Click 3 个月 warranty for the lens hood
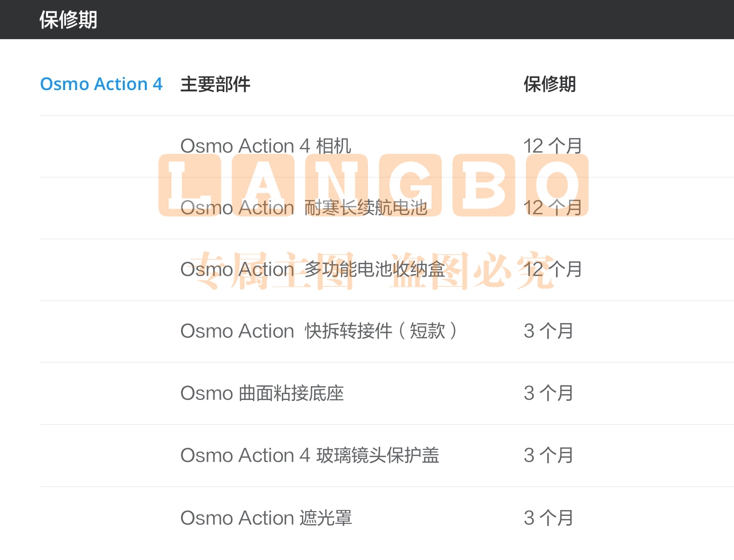 tap(548, 518)
